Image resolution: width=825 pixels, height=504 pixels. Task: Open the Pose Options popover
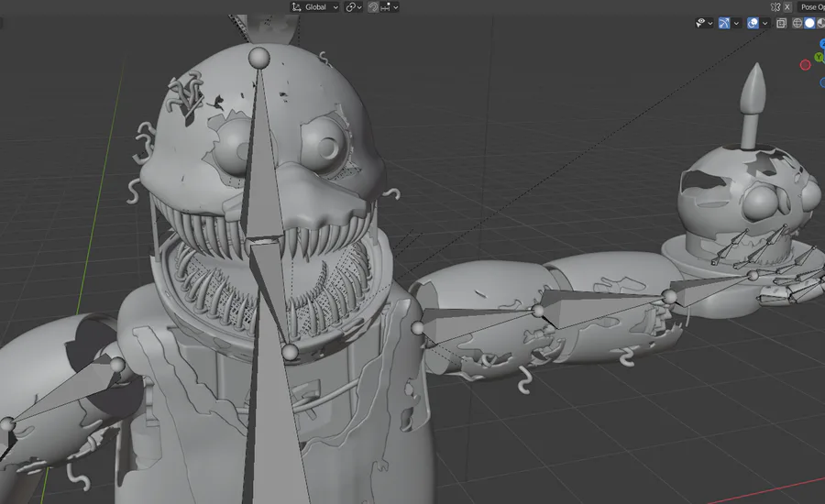coord(811,6)
